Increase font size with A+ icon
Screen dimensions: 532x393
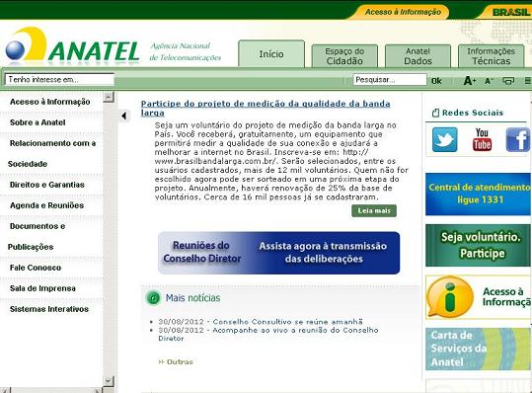[470, 81]
